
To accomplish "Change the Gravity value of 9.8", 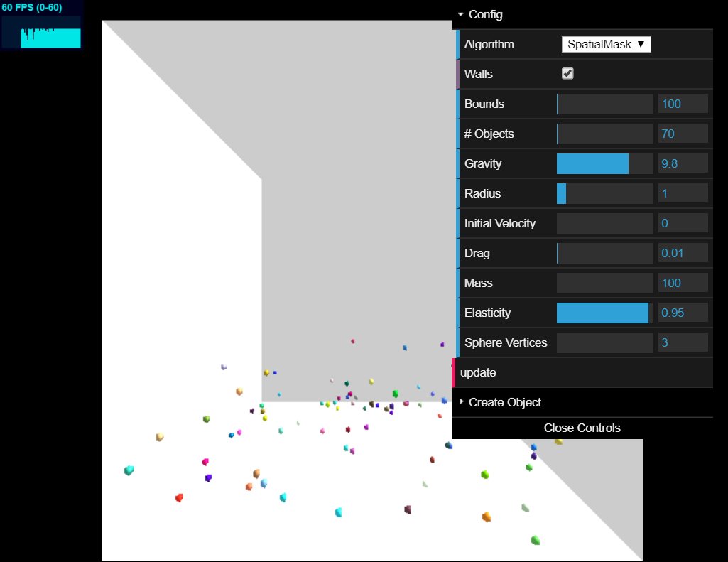I will pos(683,163).
